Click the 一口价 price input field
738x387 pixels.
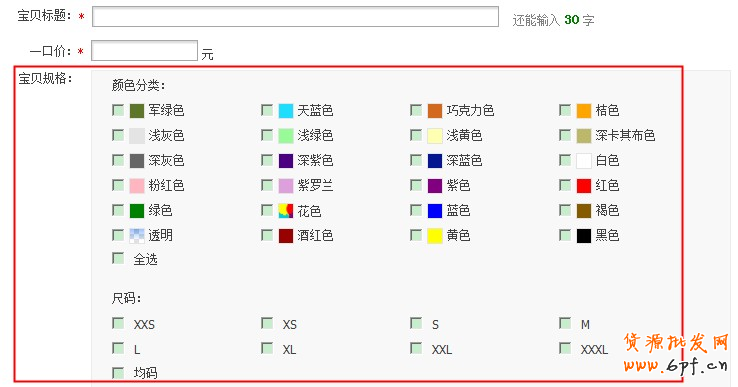[x=144, y=51]
